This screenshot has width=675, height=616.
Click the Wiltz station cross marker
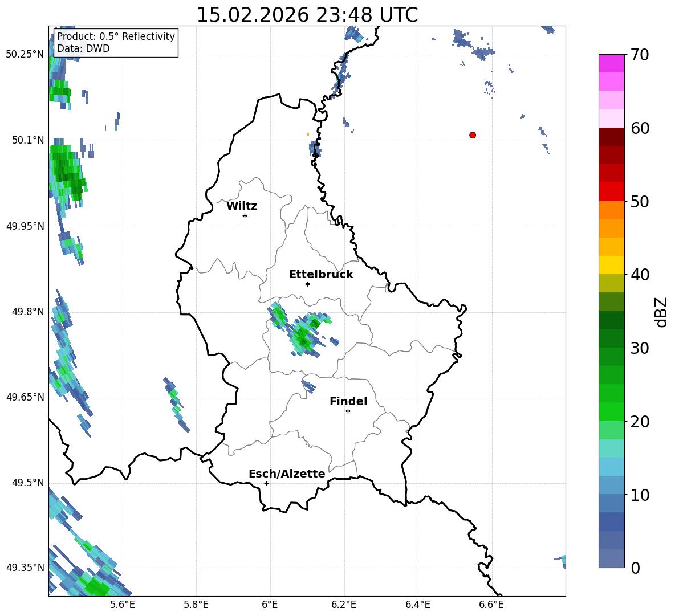click(x=245, y=215)
